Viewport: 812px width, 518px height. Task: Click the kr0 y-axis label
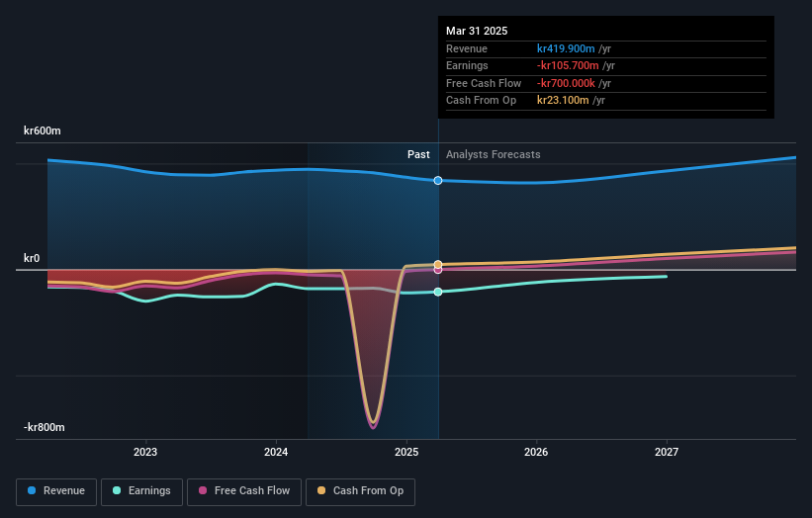click(32, 258)
